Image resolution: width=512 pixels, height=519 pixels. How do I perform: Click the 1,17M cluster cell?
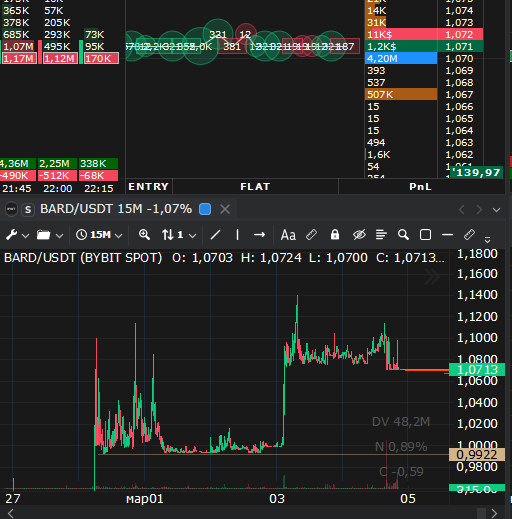coord(19,58)
